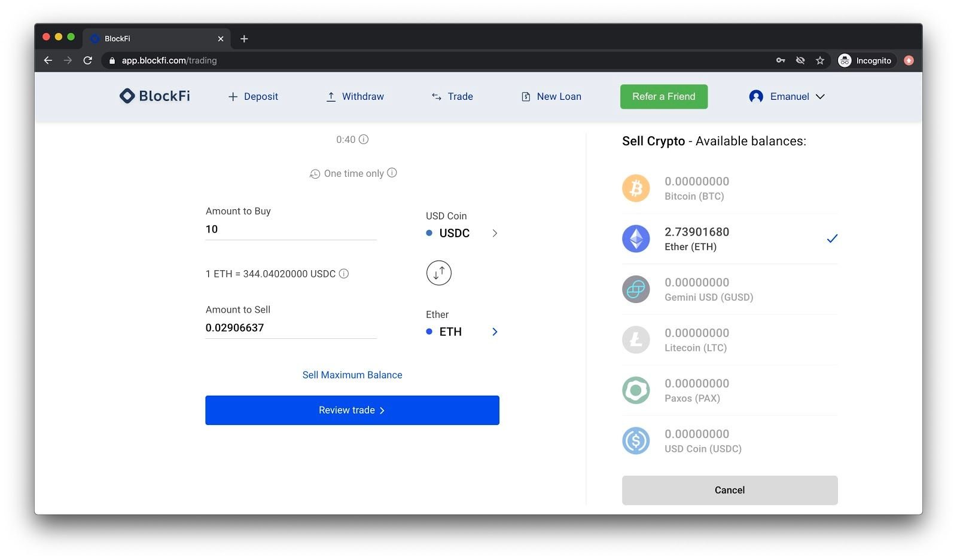The width and height of the screenshot is (957, 560).
Task: Click the Bitcoin coin icon
Action: click(x=636, y=188)
